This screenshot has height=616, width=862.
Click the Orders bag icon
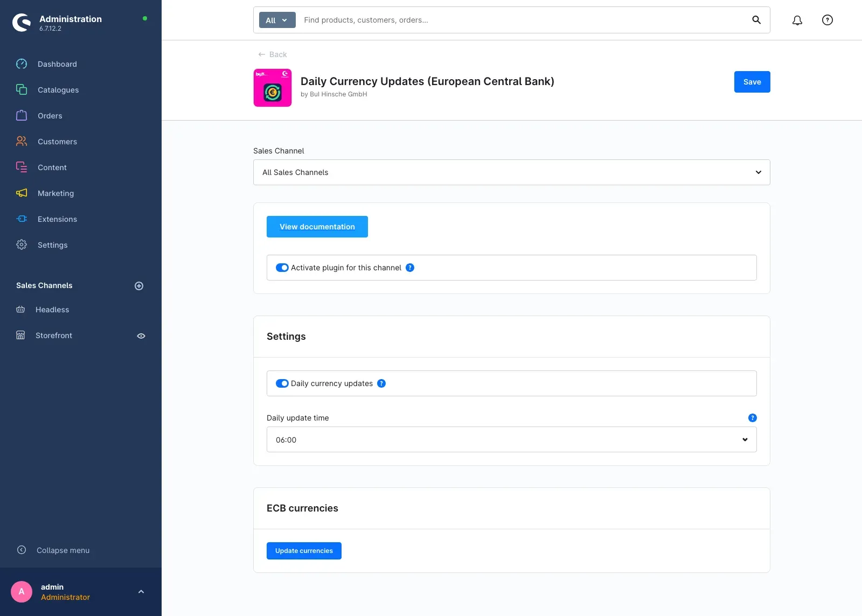pyautogui.click(x=22, y=116)
